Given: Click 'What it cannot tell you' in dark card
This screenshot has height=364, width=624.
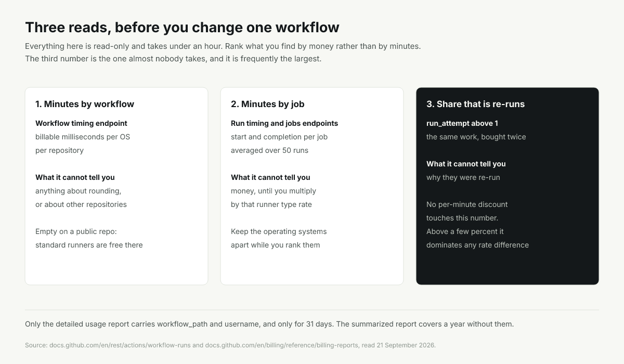Looking at the screenshot, I should point(466,164).
